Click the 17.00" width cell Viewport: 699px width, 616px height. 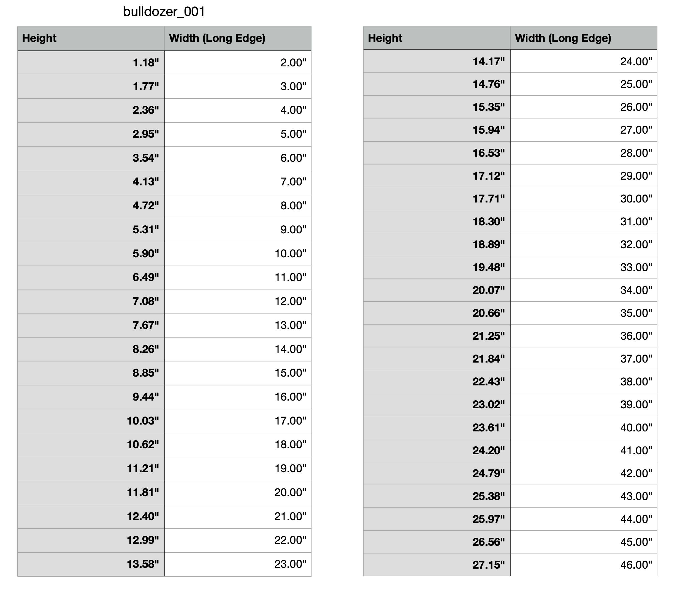tap(290, 421)
